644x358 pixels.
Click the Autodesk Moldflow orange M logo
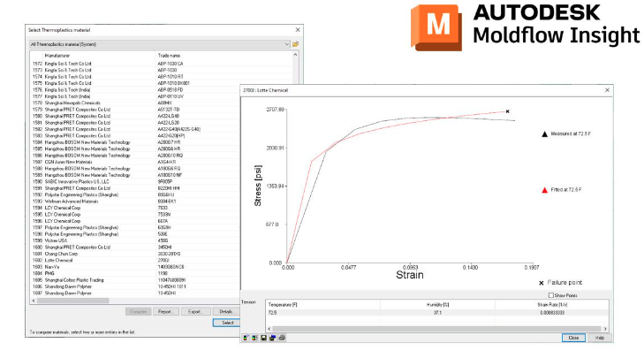click(436, 27)
